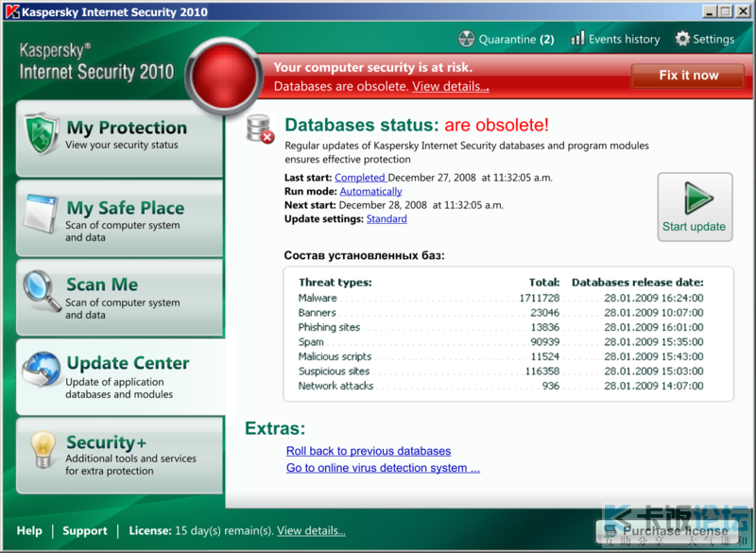
Task: Click the Databases release date header
Action: tap(637, 282)
